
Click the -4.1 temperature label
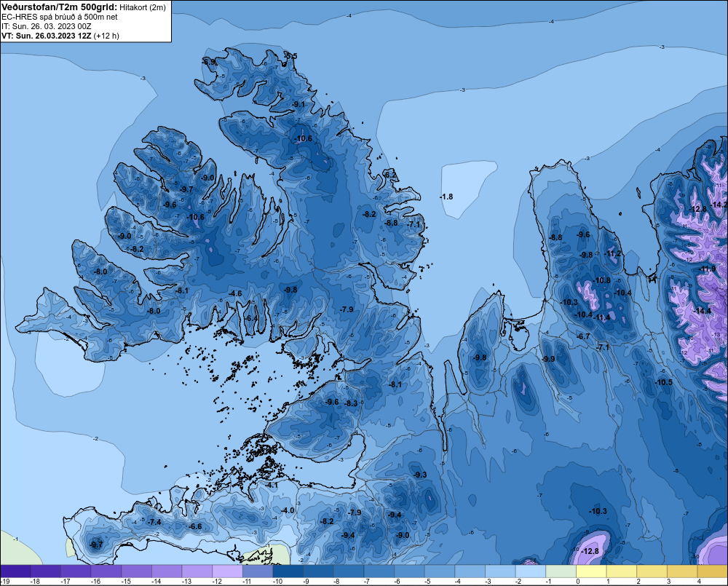pyautogui.click(x=272, y=485)
